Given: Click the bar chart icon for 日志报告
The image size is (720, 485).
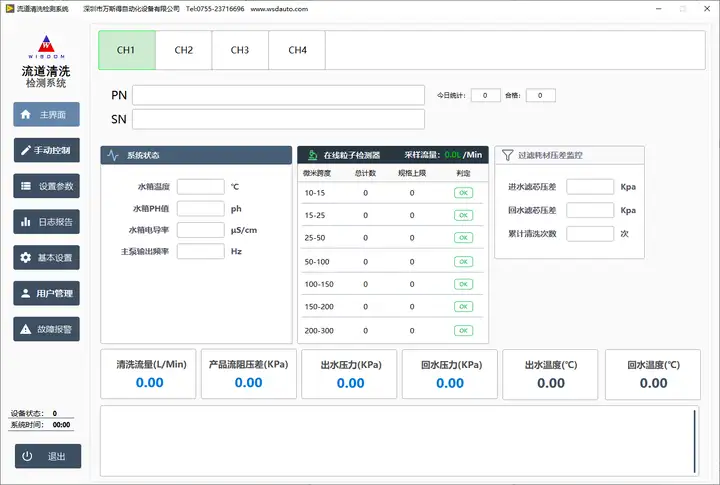Looking at the screenshot, I should [x=26, y=222].
